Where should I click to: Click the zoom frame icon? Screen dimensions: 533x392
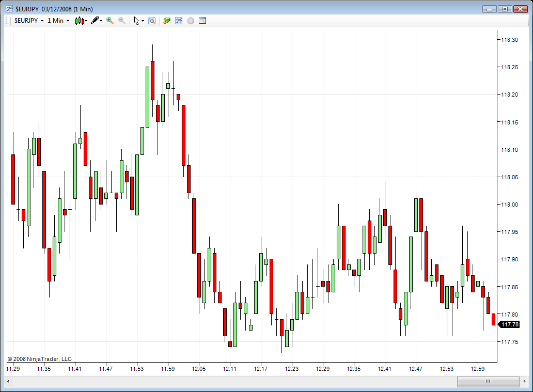[x=152, y=21]
